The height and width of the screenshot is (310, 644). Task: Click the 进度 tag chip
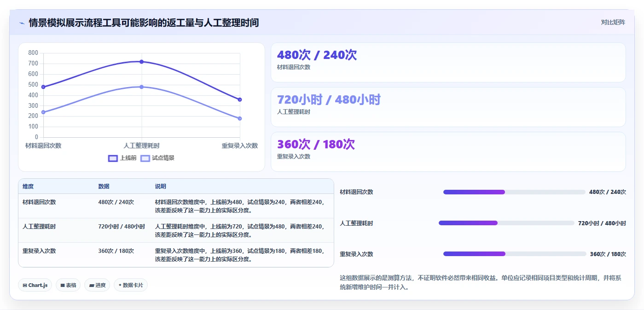tap(97, 285)
